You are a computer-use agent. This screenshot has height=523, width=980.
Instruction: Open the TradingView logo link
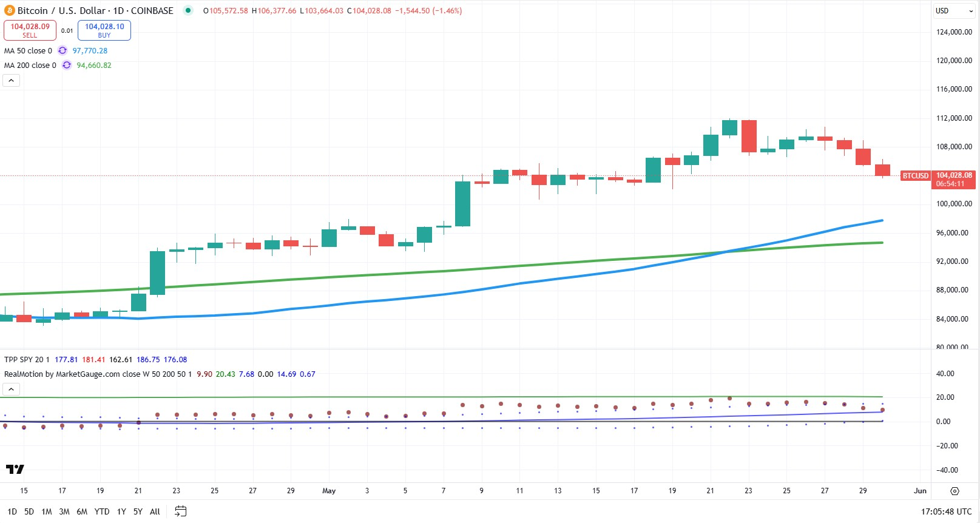[15, 469]
